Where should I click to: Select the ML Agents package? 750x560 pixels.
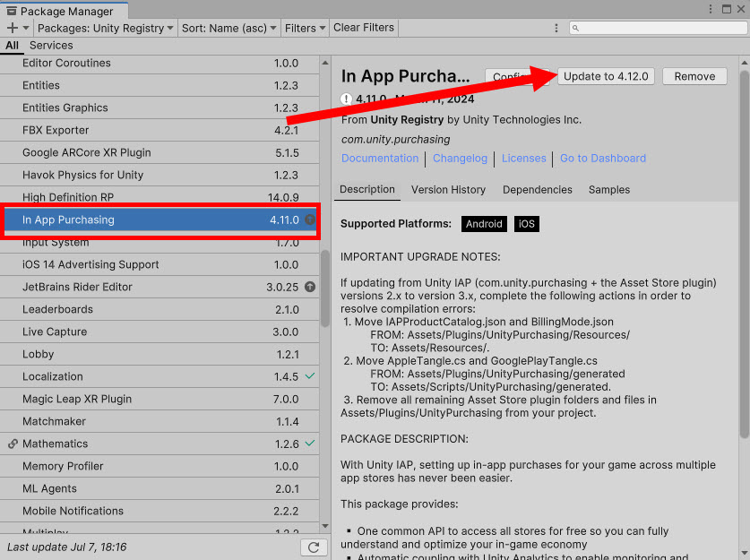[159, 488]
